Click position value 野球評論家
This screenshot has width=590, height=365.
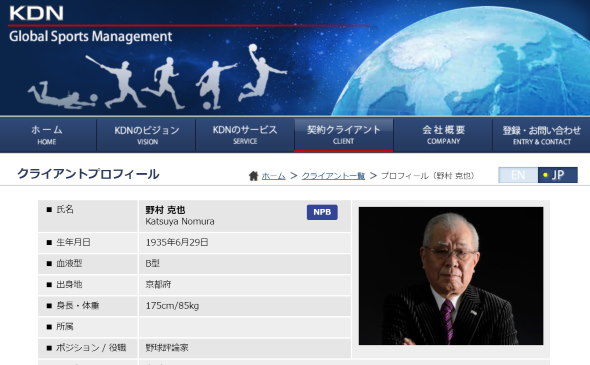(167, 348)
